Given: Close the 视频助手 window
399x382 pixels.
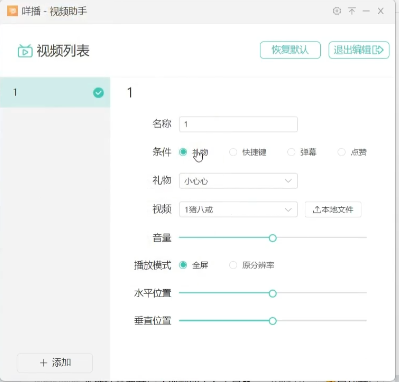Looking at the screenshot, I should coord(381,11).
